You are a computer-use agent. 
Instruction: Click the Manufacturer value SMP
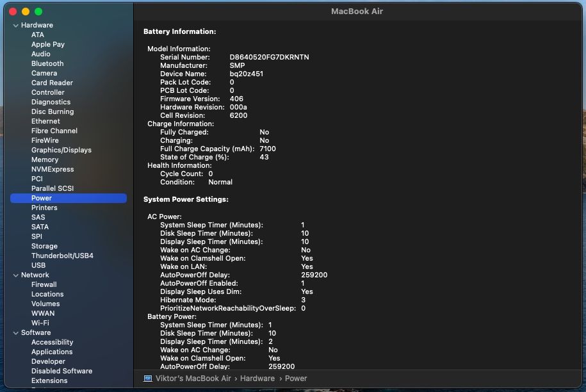[x=237, y=65]
